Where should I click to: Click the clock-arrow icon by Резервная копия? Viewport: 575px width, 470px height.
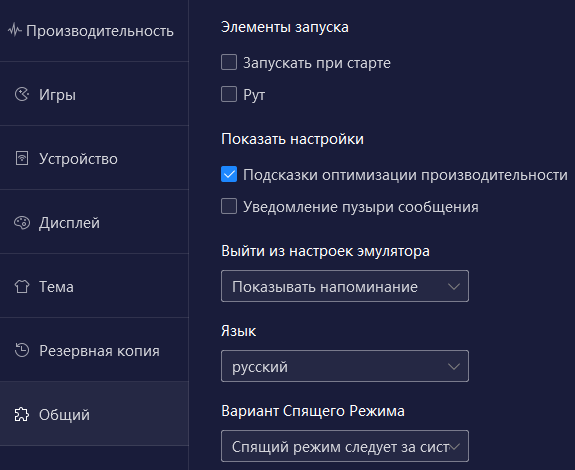coord(22,350)
